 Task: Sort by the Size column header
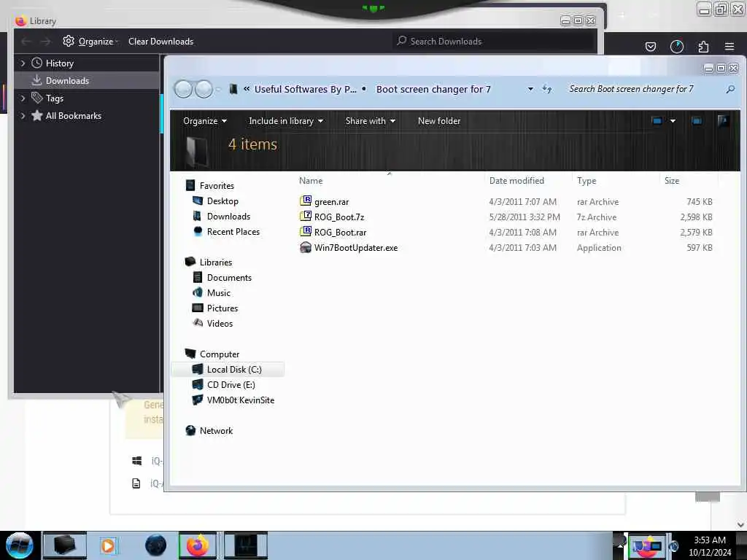672,181
